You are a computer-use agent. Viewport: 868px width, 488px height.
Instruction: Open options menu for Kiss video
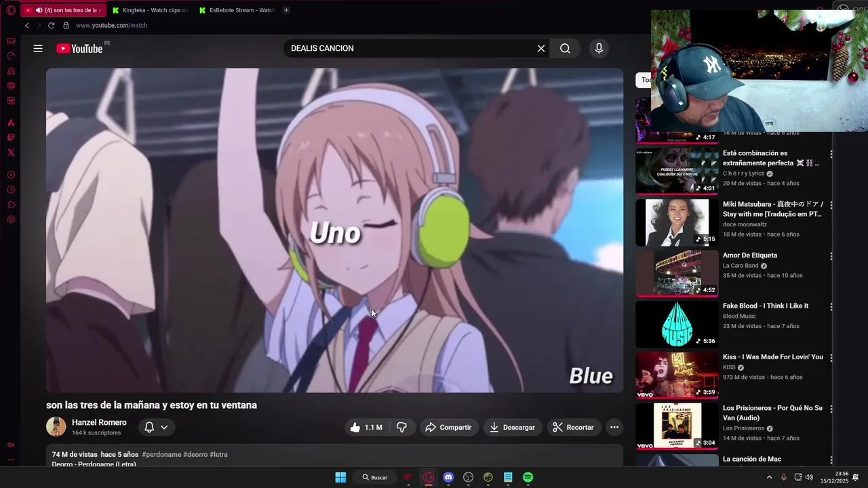coord(831,358)
